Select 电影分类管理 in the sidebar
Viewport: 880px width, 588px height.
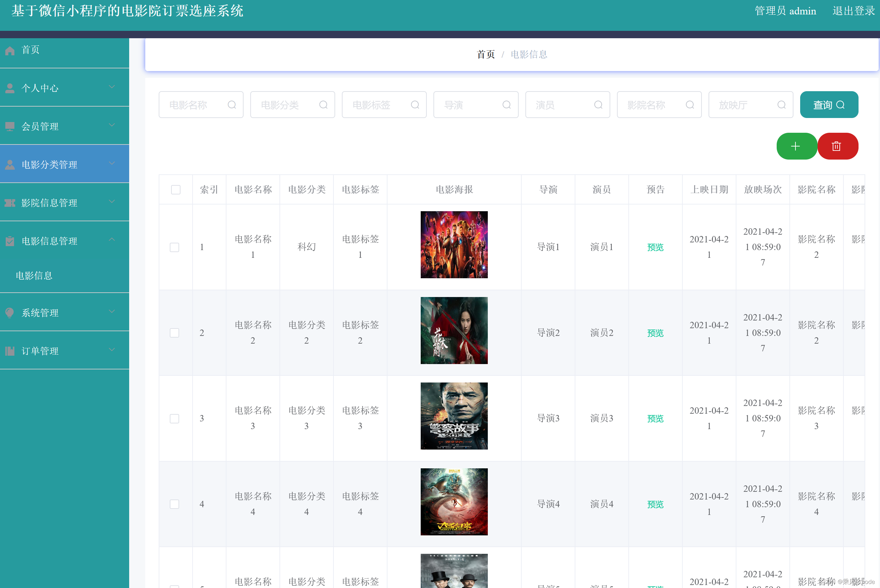[x=50, y=165]
